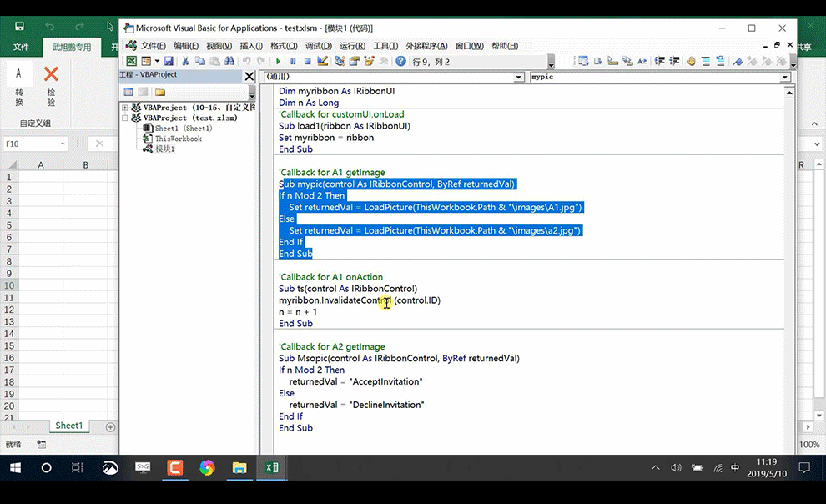Image resolution: width=826 pixels, height=504 pixels.
Task: Collapse the VBAProject (test.xlsm) tree node
Action: tap(125, 118)
